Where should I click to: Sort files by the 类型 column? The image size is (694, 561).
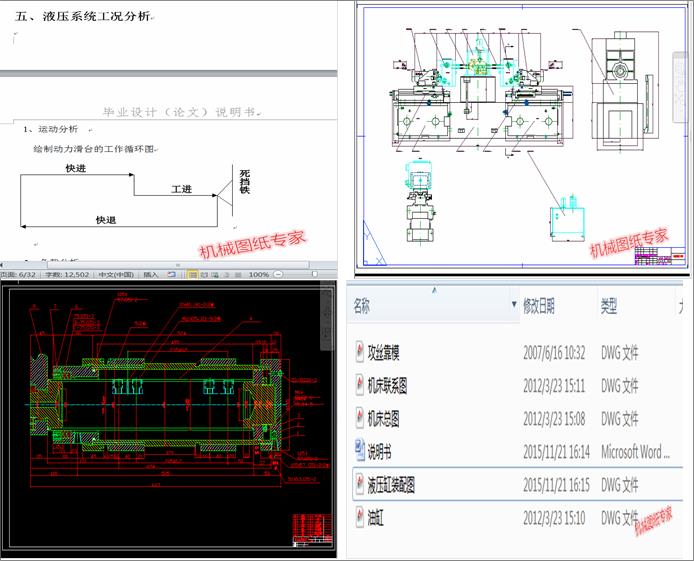click(609, 305)
